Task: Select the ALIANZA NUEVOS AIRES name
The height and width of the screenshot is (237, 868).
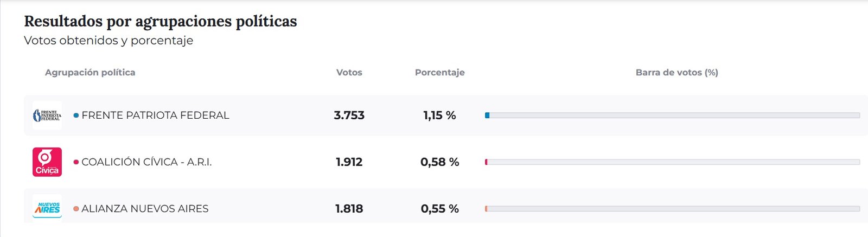Action: 145,208
